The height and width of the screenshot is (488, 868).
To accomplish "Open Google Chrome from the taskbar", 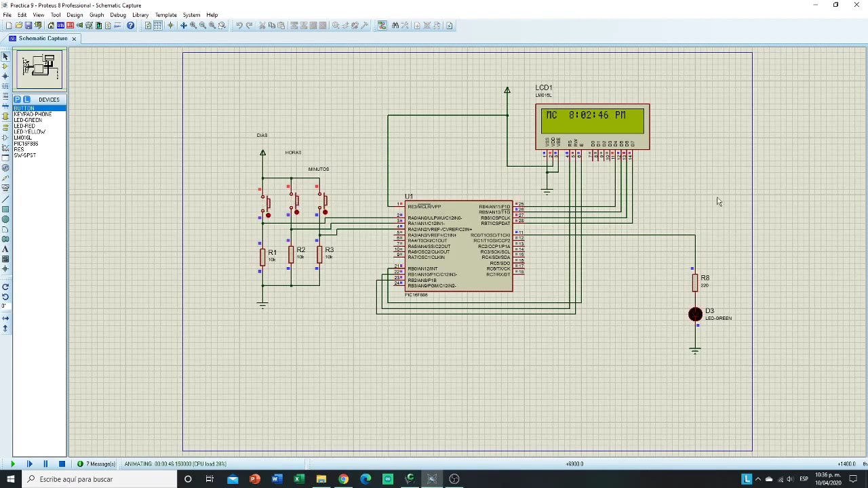I will pyautogui.click(x=343, y=479).
